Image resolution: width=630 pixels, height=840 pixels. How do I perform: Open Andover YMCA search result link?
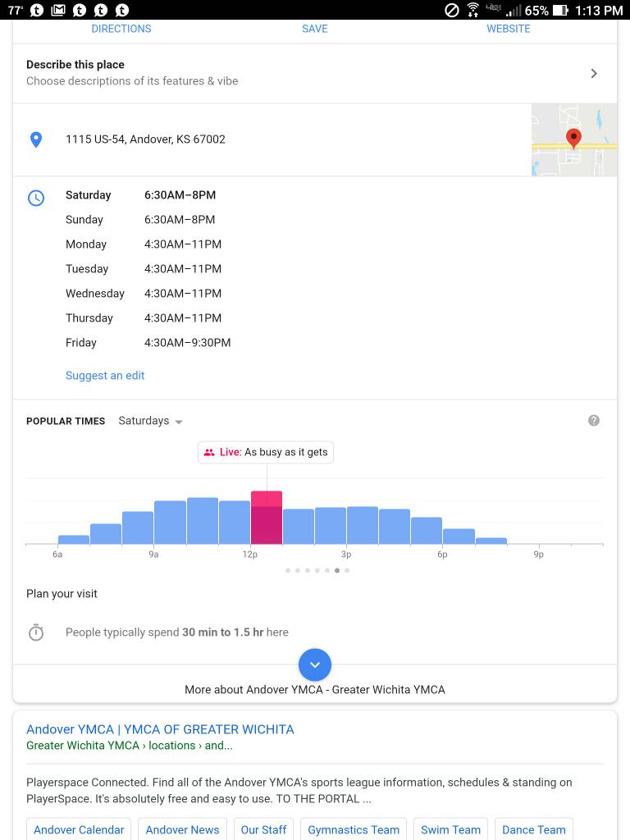tap(160, 729)
